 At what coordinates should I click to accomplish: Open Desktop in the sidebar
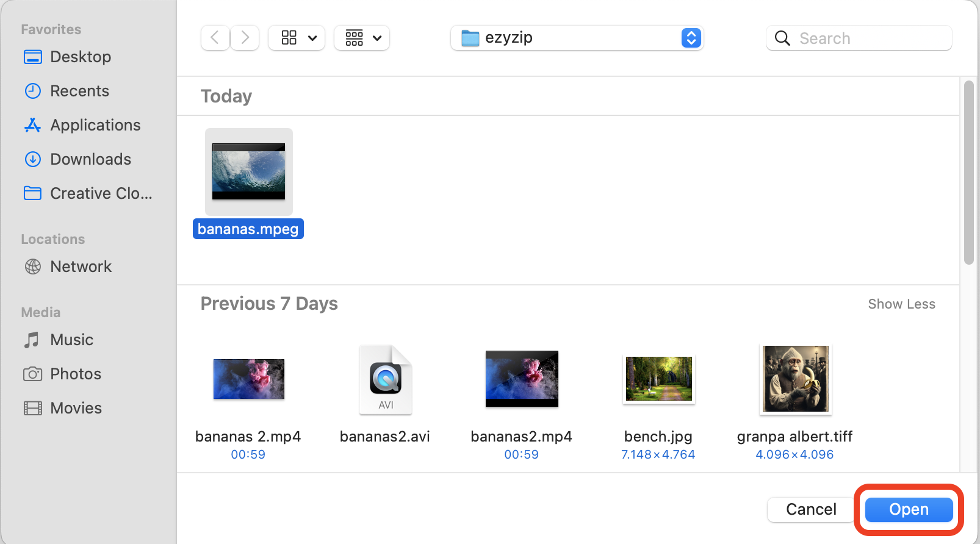pyautogui.click(x=81, y=57)
